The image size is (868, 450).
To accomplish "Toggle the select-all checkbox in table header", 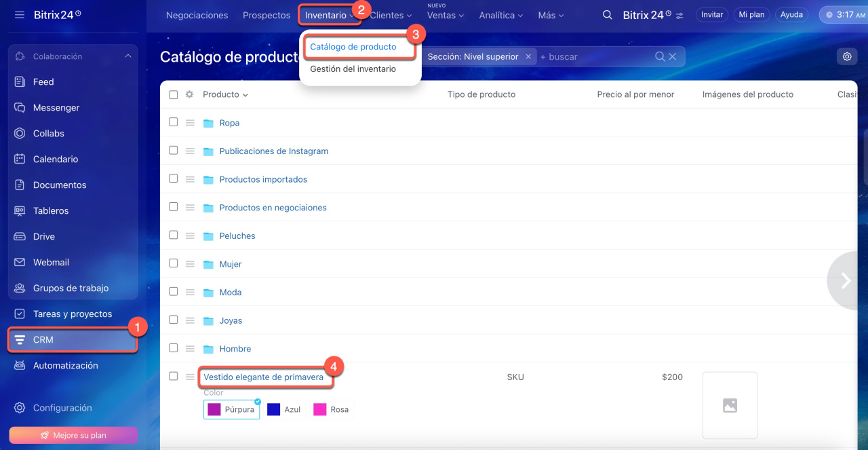I will [x=174, y=95].
